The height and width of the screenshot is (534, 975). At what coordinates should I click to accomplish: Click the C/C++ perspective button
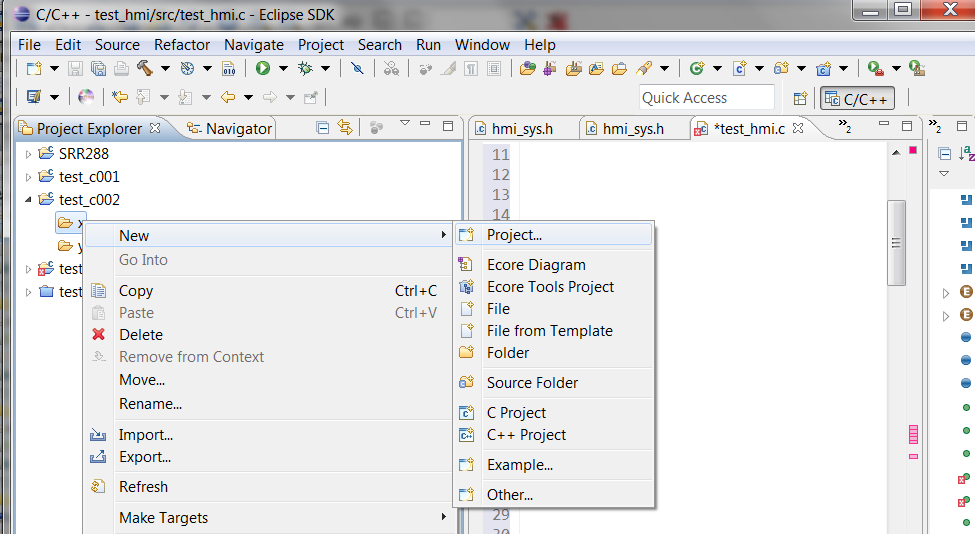(857, 98)
